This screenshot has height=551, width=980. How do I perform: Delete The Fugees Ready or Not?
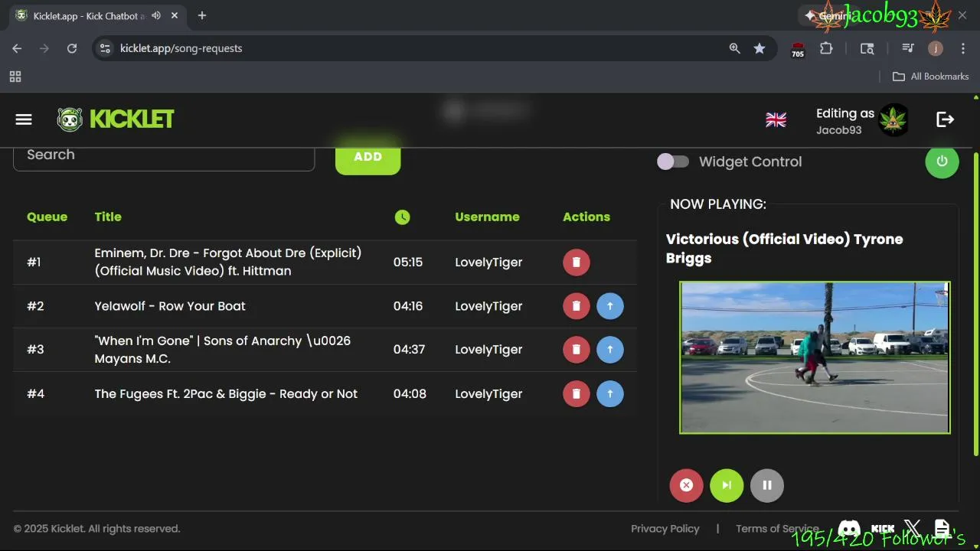coord(577,394)
